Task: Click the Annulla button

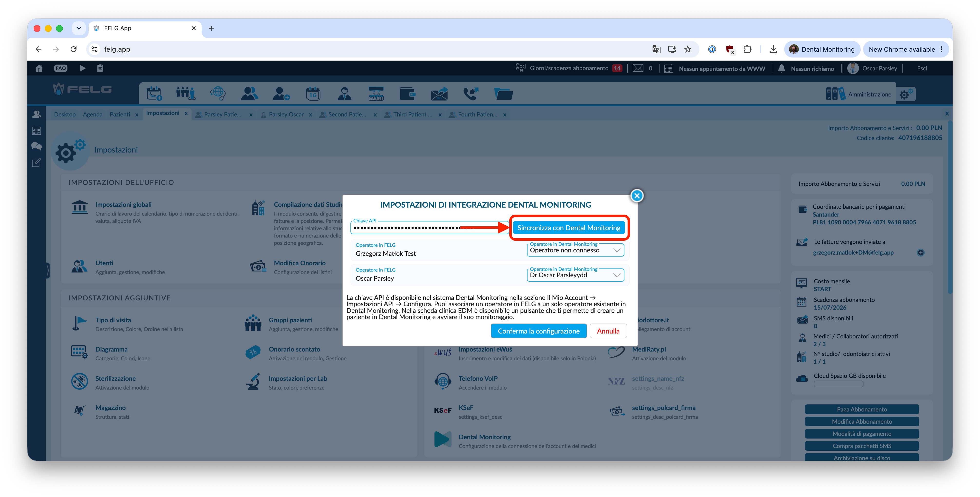Action: point(608,331)
